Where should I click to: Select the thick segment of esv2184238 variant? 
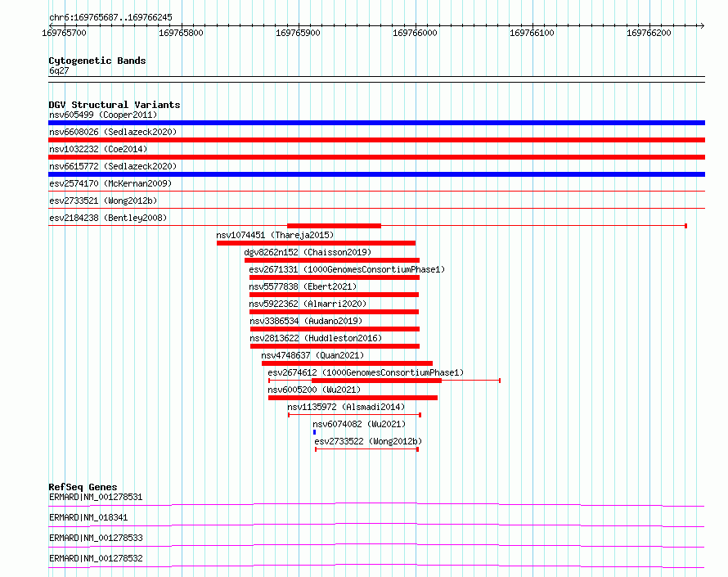pos(335,226)
